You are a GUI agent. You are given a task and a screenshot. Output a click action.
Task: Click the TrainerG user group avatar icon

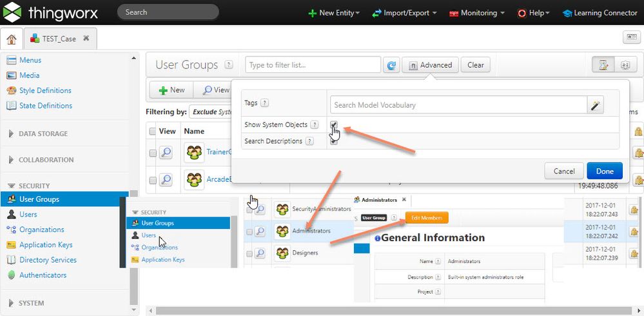pyautogui.click(x=194, y=152)
